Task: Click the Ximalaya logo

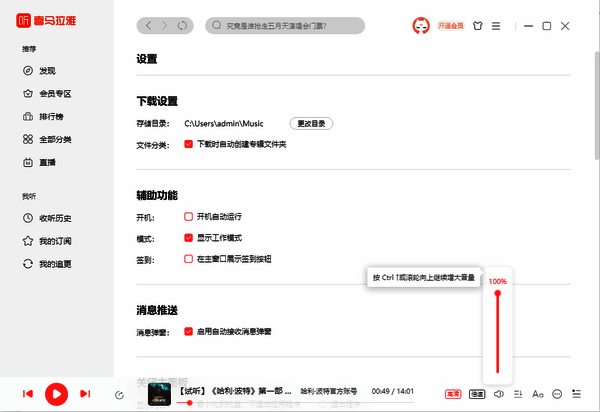Action: (46, 20)
